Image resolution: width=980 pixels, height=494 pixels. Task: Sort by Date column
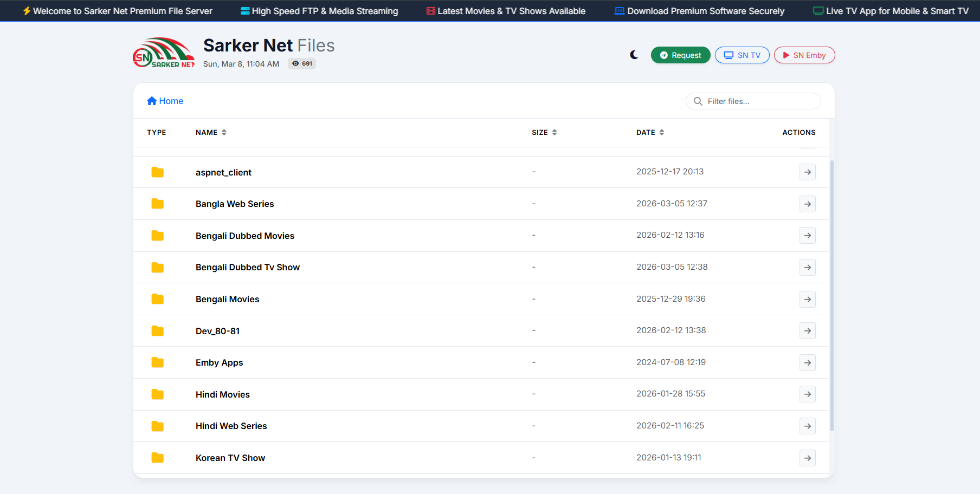[650, 132]
